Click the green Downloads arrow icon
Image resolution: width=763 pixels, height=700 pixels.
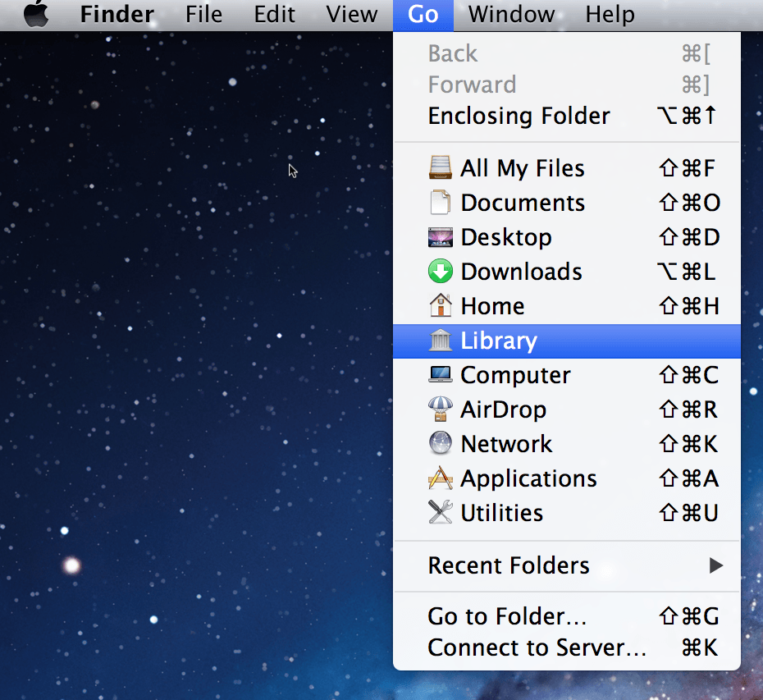click(441, 271)
